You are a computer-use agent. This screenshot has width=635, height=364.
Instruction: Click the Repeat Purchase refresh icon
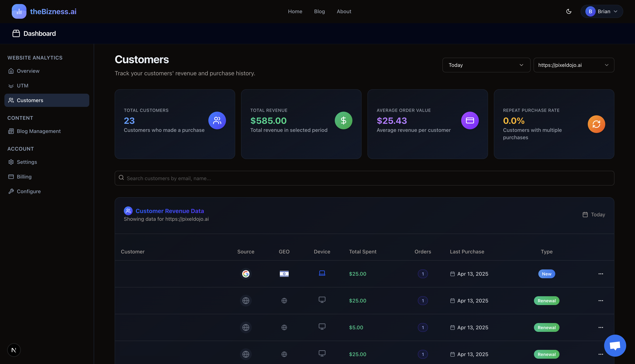coord(596,124)
